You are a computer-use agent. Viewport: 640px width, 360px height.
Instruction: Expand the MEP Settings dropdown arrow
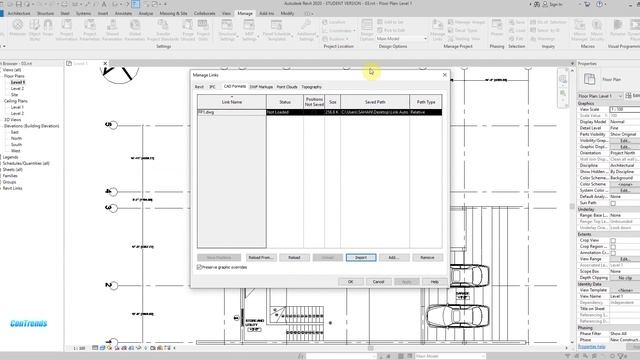258,37
